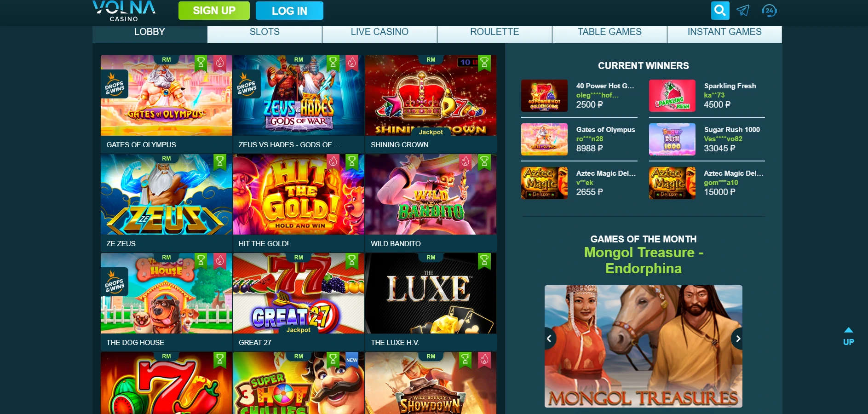This screenshot has height=414, width=868.
Task: Click the blue Log In button
Action: pos(289,11)
